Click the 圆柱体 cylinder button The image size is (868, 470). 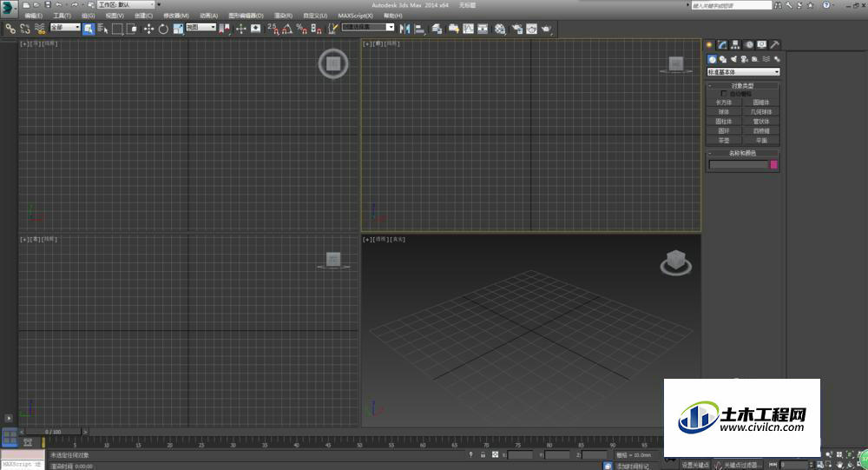tap(724, 122)
